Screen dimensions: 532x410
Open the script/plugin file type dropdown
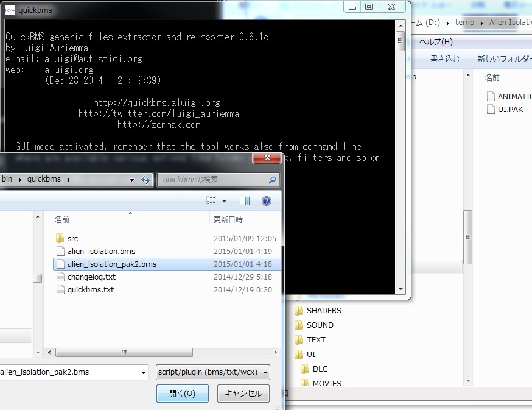pyautogui.click(x=213, y=372)
